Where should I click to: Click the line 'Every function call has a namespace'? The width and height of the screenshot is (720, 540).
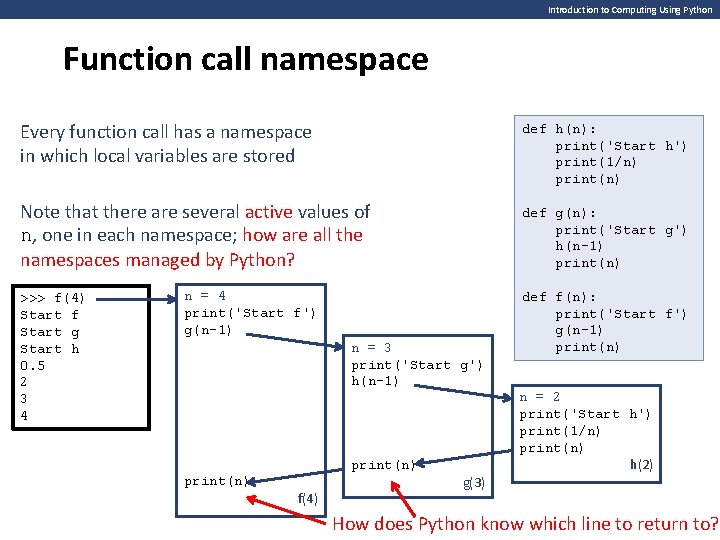pyautogui.click(x=166, y=132)
